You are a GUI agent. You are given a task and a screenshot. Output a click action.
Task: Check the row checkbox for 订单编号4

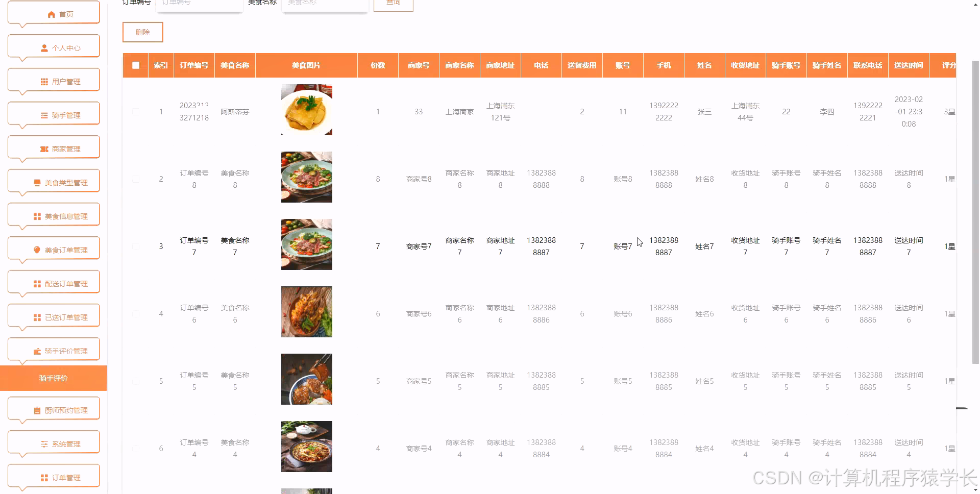136,449
